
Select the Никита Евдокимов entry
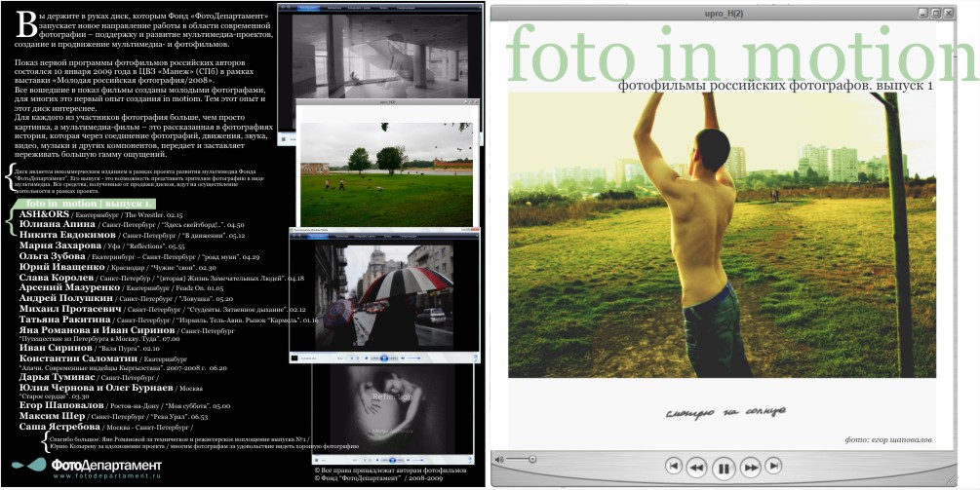(x=132, y=235)
